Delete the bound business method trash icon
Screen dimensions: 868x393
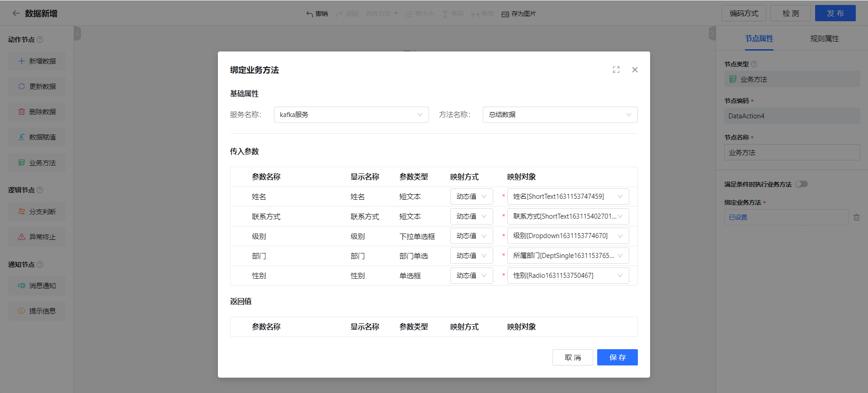point(856,217)
